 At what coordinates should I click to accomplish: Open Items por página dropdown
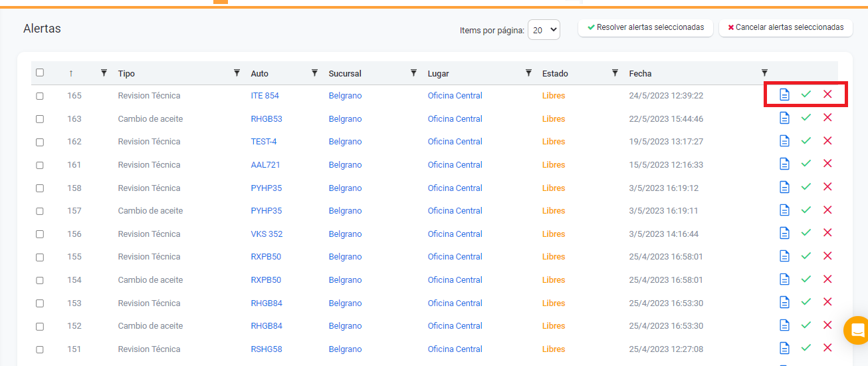pyautogui.click(x=544, y=30)
